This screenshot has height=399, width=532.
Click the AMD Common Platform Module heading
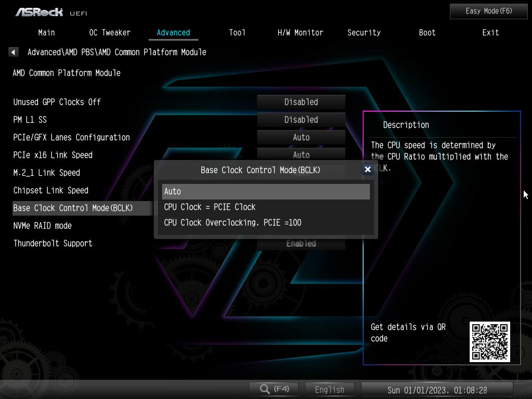pyautogui.click(x=66, y=73)
